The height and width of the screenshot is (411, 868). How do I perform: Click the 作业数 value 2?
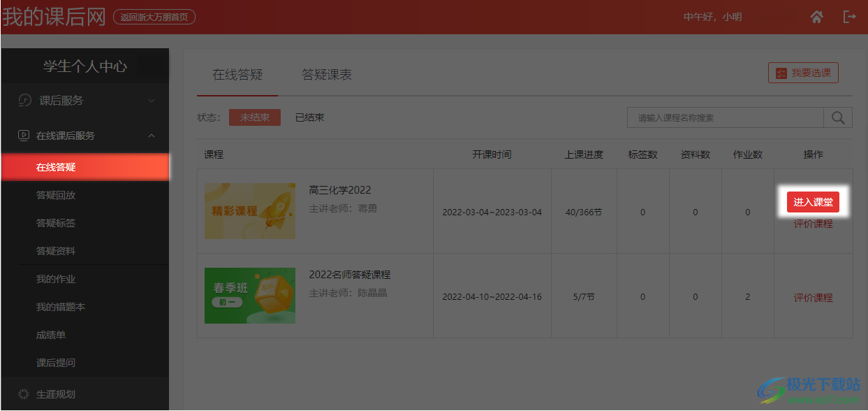748,297
